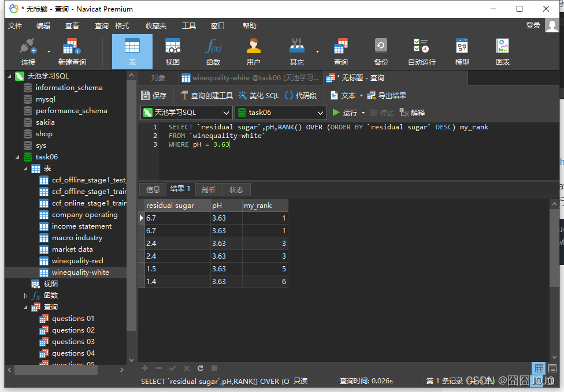Collapse the task06 database node
This screenshot has width=564, height=392.
pyautogui.click(x=17, y=157)
